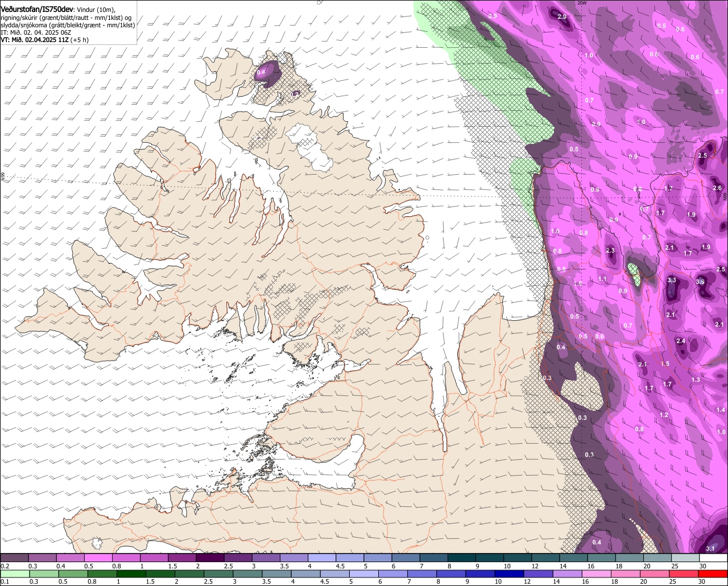Click the '30' label in the upper legend row
728x586 pixels.
pos(703,566)
